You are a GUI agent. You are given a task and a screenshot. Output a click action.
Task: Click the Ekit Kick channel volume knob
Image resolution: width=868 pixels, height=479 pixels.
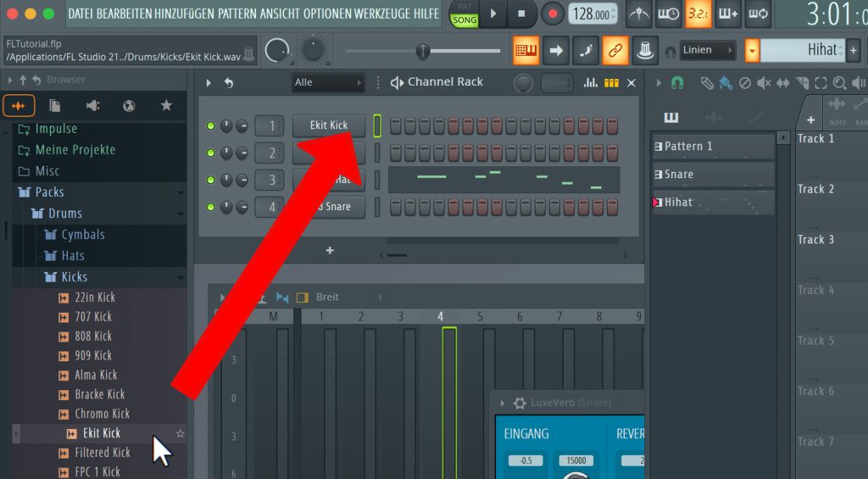point(242,126)
